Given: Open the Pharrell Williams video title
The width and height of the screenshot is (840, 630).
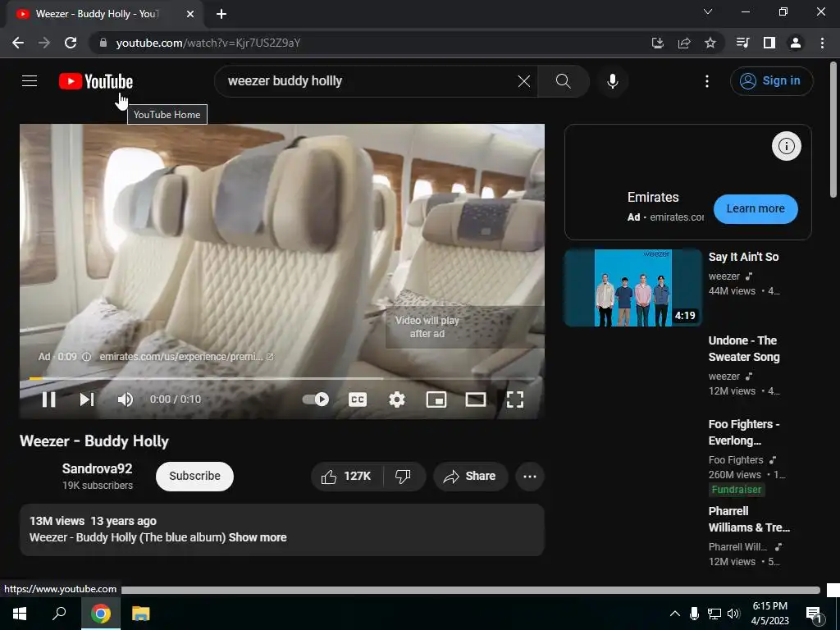Looking at the screenshot, I should pos(748,519).
